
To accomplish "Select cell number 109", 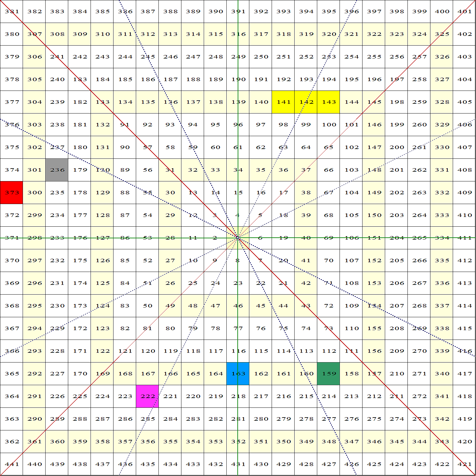I will click(x=351, y=306).
